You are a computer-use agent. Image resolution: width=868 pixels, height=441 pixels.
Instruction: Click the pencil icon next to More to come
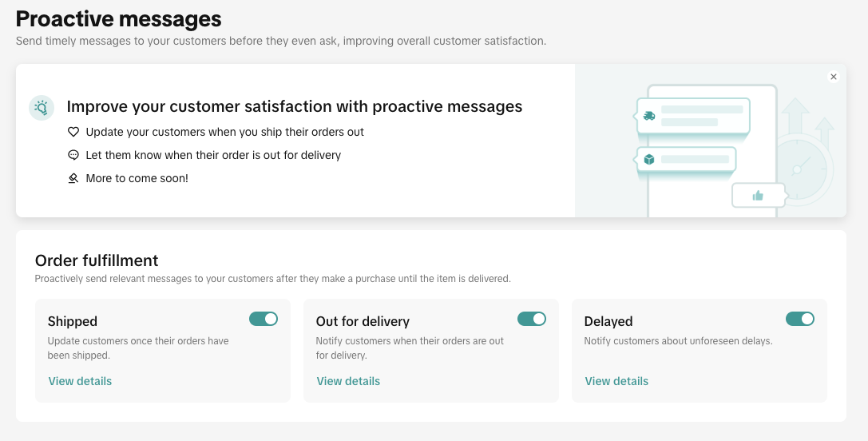tap(73, 178)
